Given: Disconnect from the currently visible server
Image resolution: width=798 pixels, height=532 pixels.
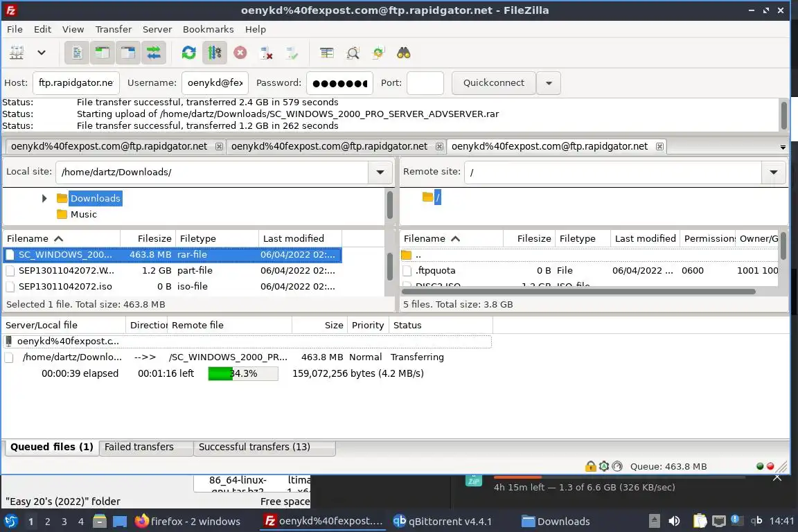Looking at the screenshot, I should coord(266,53).
